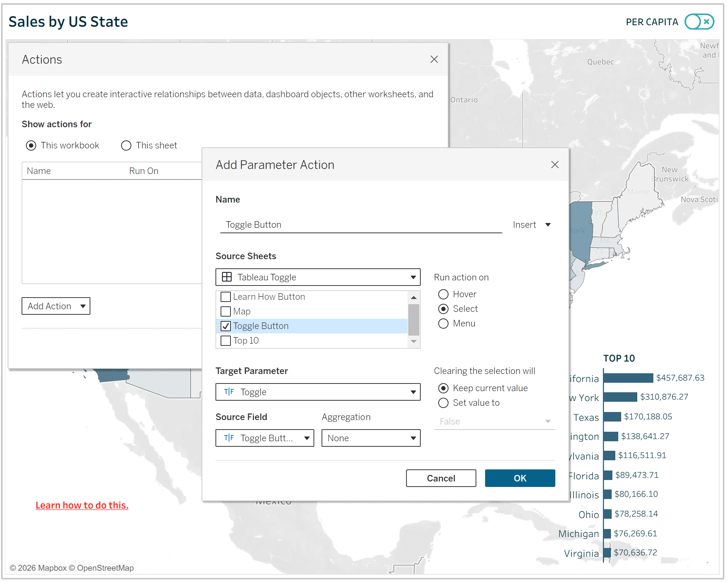Open the Toggle Butt... source field dropdown
This screenshot has height=582, width=728.
click(x=265, y=438)
